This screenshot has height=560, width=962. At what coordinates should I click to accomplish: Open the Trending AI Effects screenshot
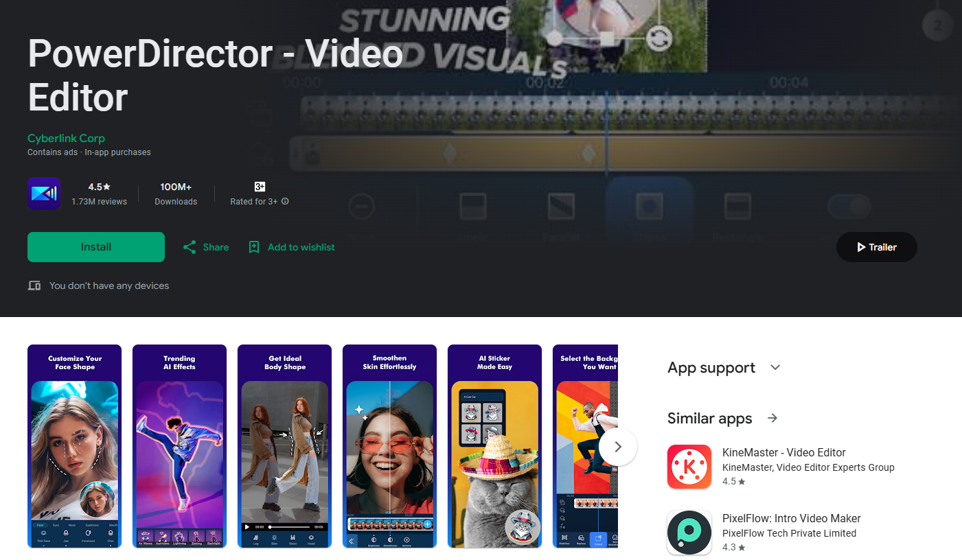point(179,446)
